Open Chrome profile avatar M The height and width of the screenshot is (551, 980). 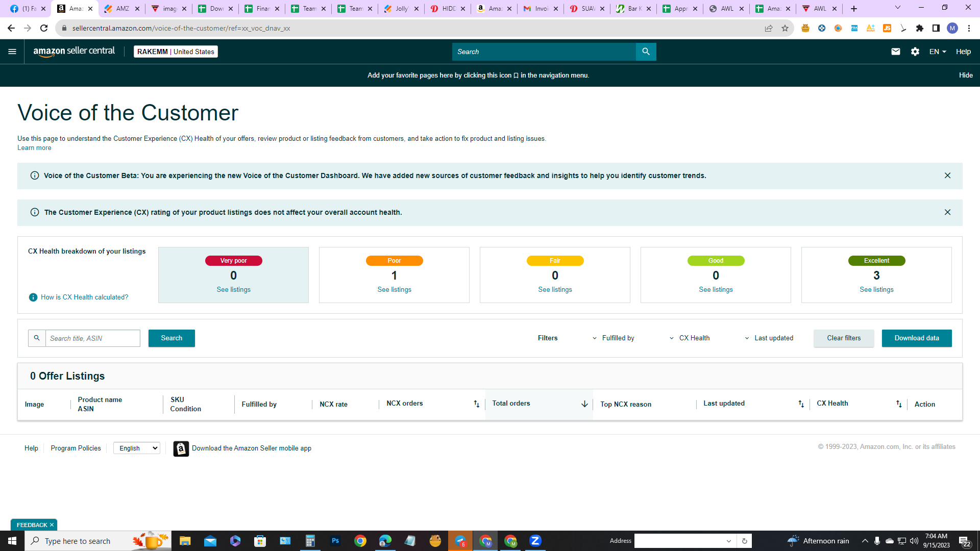click(x=952, y=28)
